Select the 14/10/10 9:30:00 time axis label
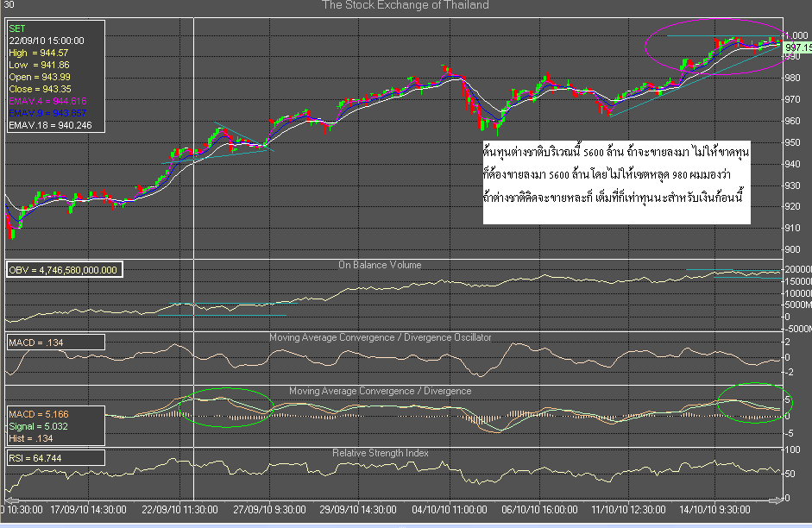Viewport: 812px width, 528px height. pyautogui.click(x=714, y=509)
